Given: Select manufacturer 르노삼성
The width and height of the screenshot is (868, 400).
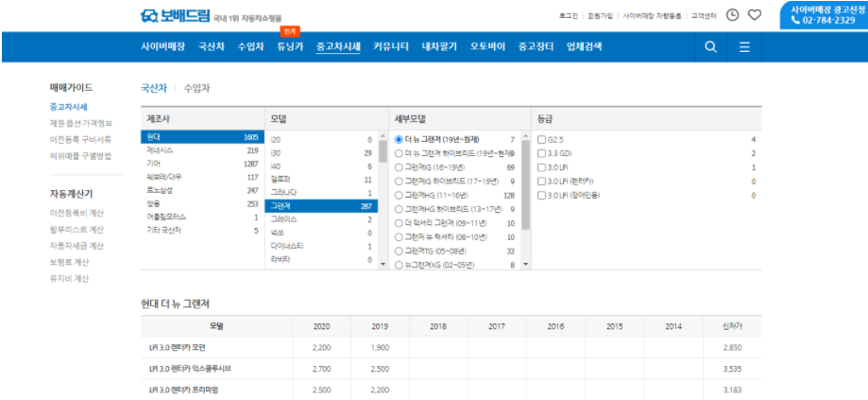Looking at the screenshot, I should click(x=203, y=191).
